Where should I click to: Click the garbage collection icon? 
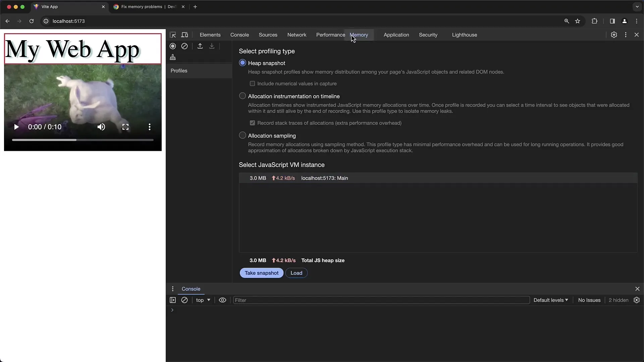[172, 57]
